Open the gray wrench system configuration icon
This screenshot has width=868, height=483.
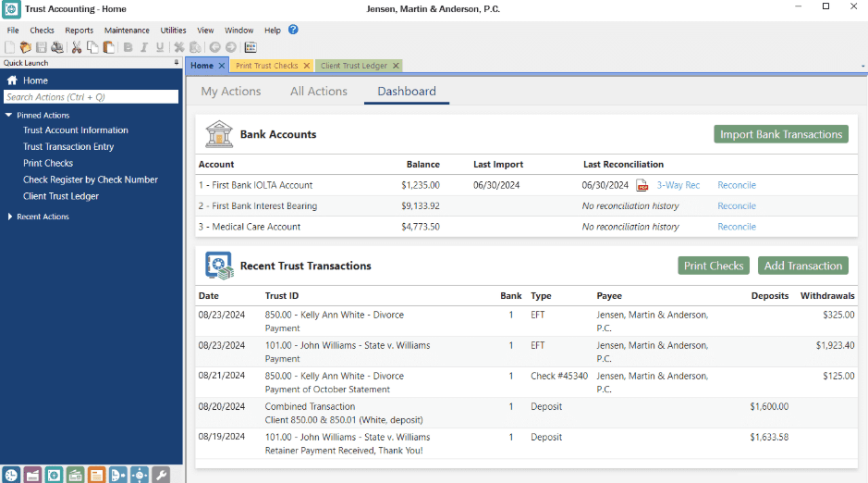tap(161, 475)
